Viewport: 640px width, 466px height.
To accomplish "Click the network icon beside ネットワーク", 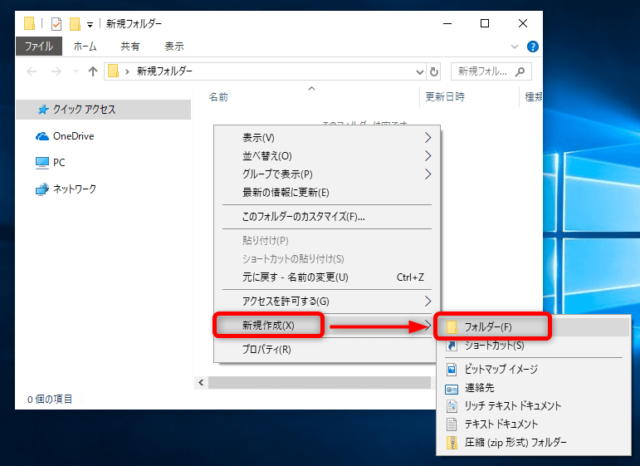I will tap(42, 189).
